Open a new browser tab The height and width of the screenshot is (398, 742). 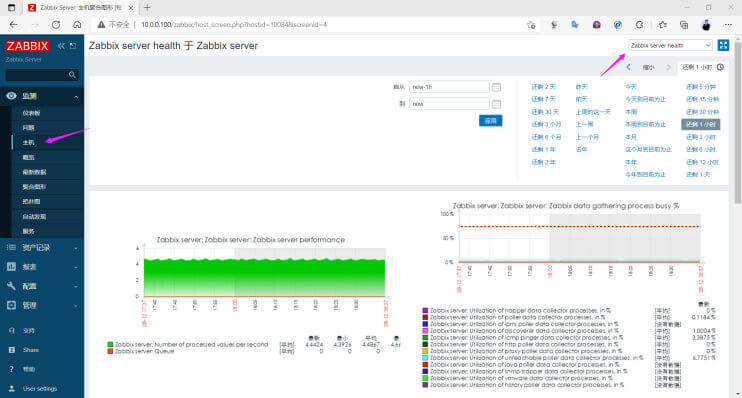pos(147,8)
